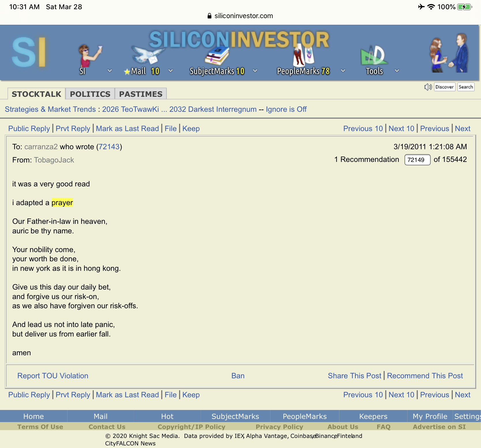Click the bottom Prvt Reply link
Image resolution: width=481 pixels, height=448 pixels.
click(73, 395)
